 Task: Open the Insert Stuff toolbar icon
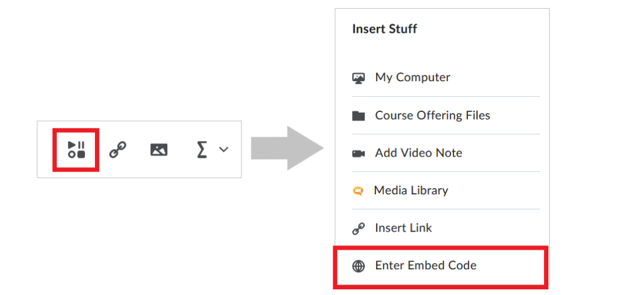[x=76, y=150]
